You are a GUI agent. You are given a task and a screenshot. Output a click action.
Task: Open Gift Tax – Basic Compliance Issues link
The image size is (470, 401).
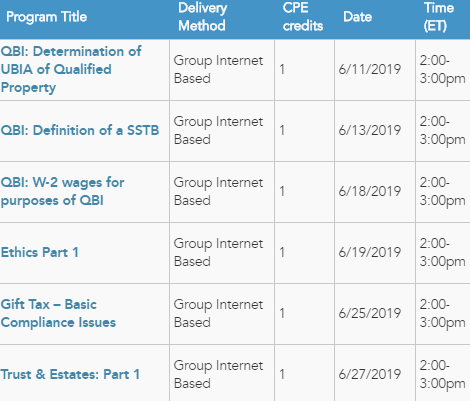coord(58,313)
